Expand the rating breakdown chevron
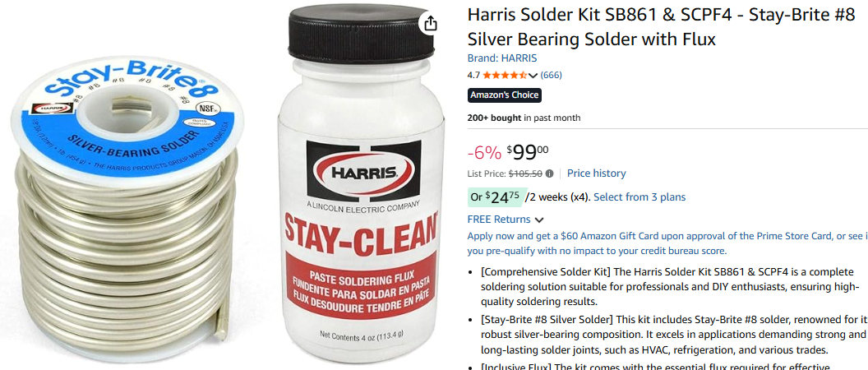The image size is (868, 370). [533, 76]
